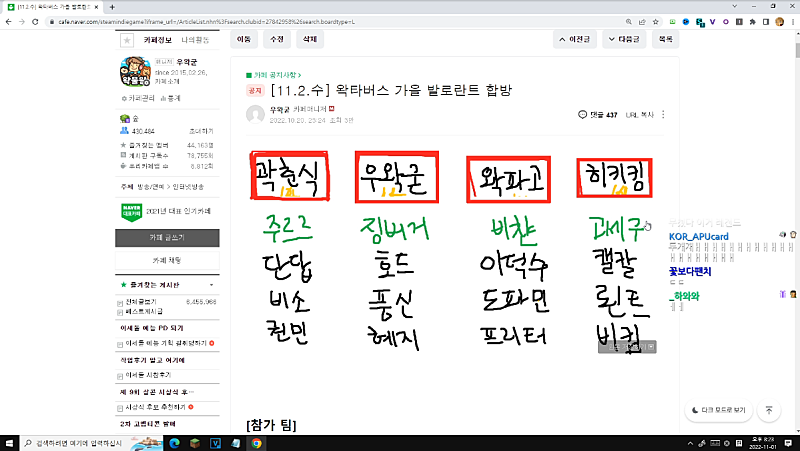Screen dimensions: 800x451
Task: Show hidden system tray icons chevron
Action: click(x=690, y=443)
